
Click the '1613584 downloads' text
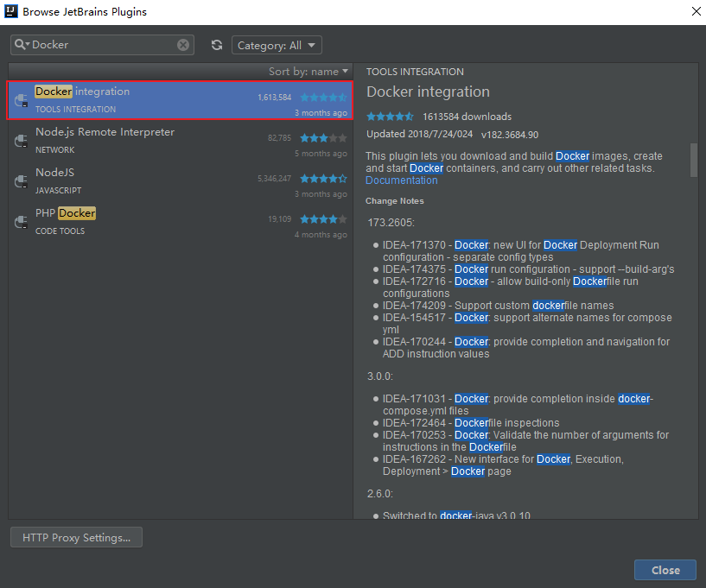(467, 117)
